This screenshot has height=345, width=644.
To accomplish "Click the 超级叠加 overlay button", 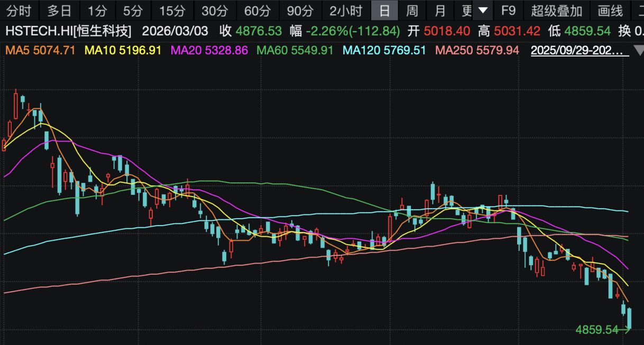I will point(556,10).
